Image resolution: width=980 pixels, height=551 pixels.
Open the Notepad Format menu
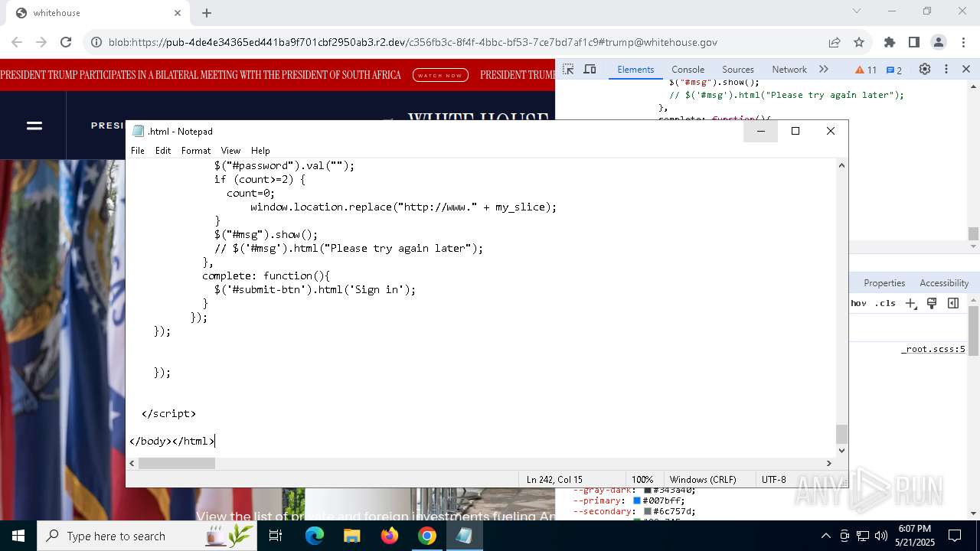click(196, 151)
